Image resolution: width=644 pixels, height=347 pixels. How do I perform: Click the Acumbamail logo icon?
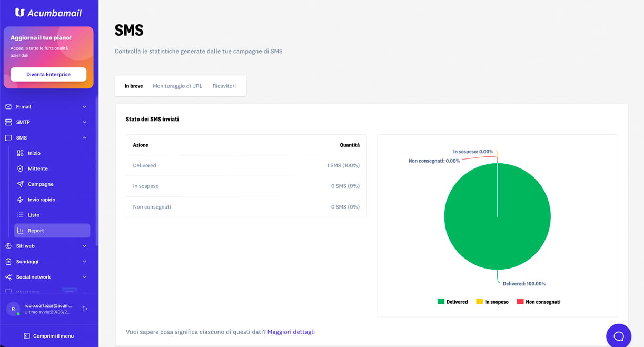coord(19,12)
